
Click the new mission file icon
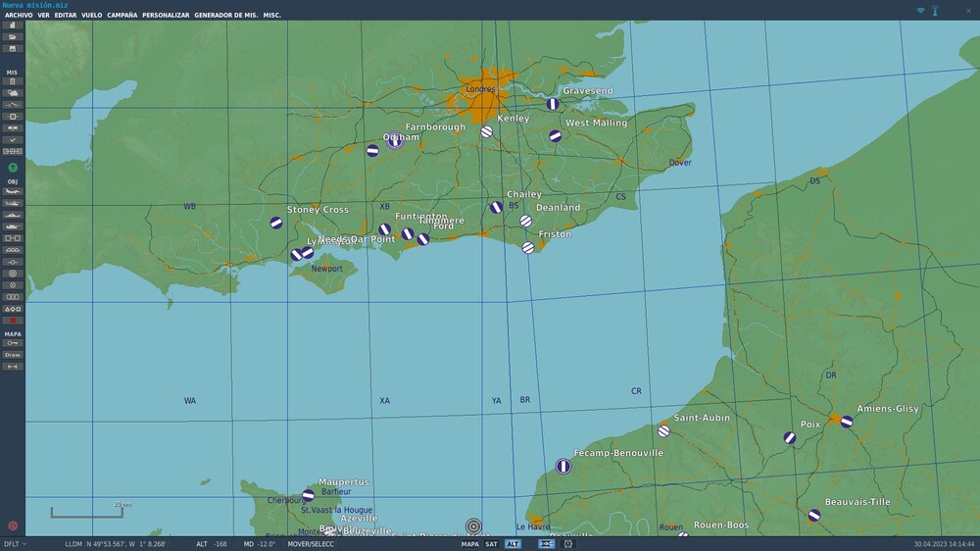pyautogui.click(x=13, y=25)
